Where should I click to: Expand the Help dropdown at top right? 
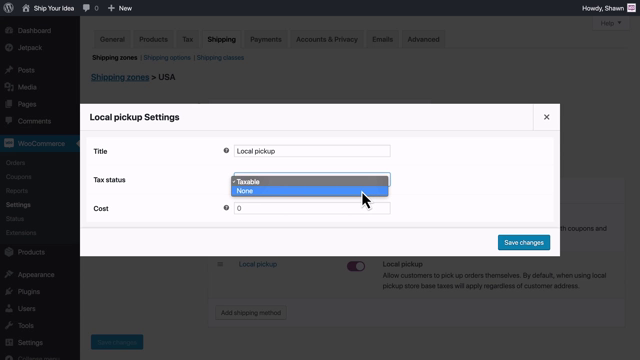click(x=611, y=23)
